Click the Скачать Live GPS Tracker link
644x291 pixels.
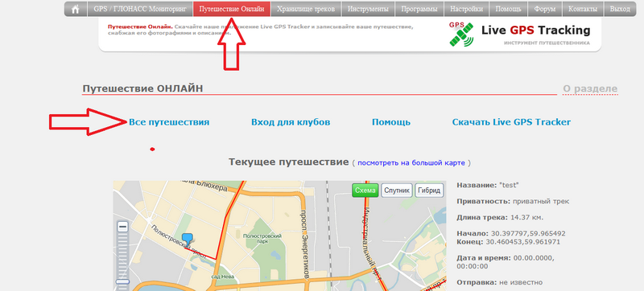coord(511,122)
